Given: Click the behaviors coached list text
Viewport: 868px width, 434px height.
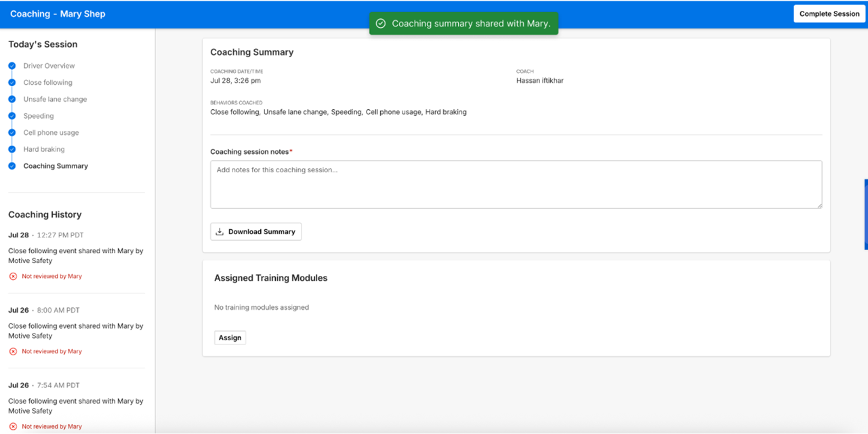Looking at the screenshot, I should pyautogui.click(x=338, y=112).
